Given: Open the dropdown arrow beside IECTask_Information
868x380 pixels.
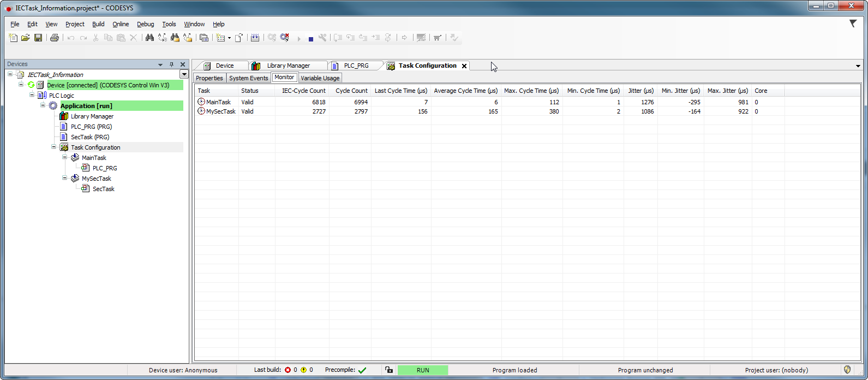Looking at the screenshot, I should 184,74.
